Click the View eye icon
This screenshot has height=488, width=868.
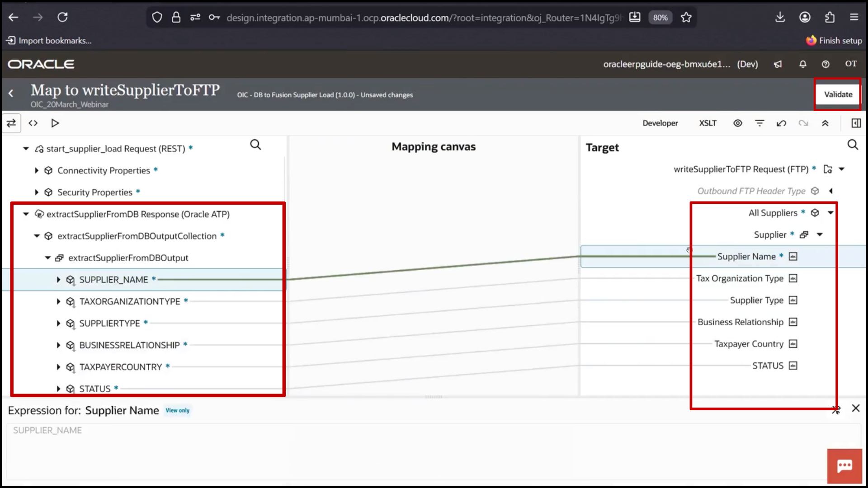click(737, 123)
